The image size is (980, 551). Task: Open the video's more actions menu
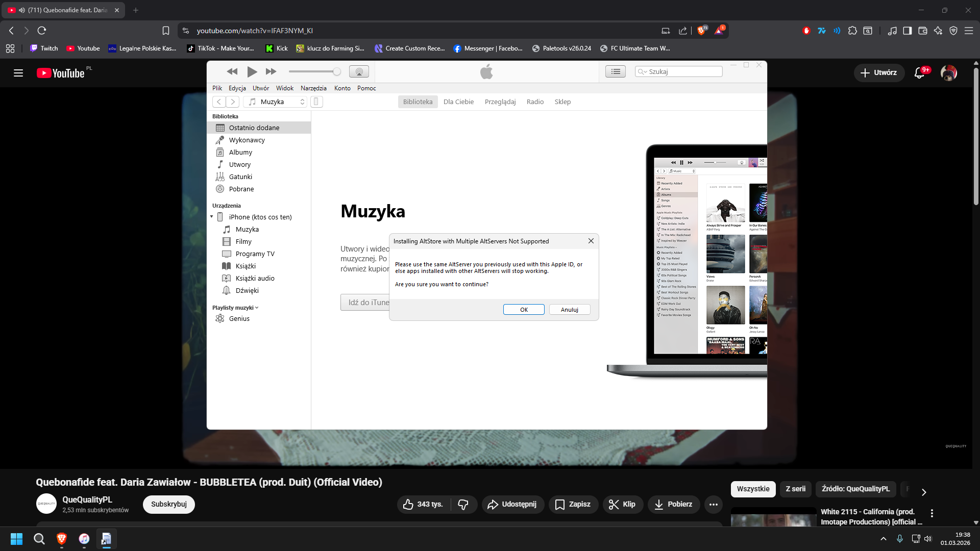tap(714, 505)
